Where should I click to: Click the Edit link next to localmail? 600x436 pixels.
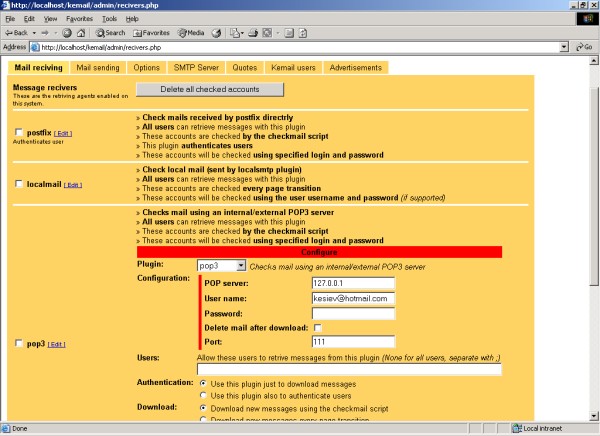pos(73,185)
